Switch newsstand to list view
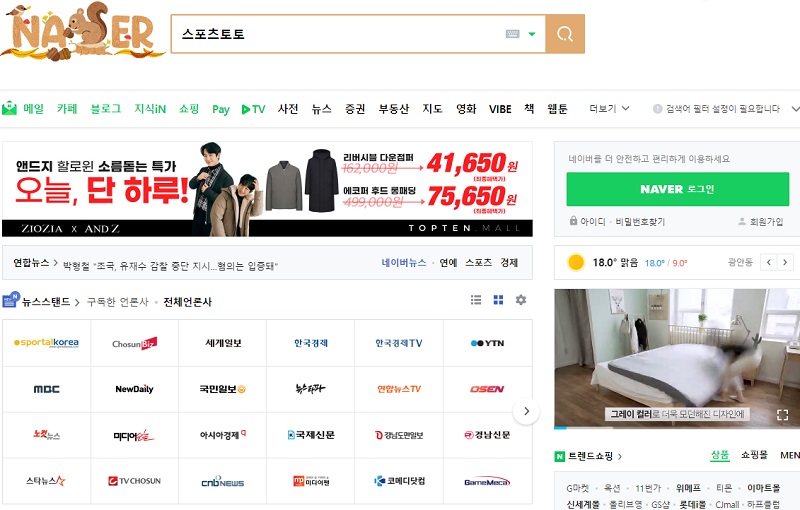 coord(476,300)
